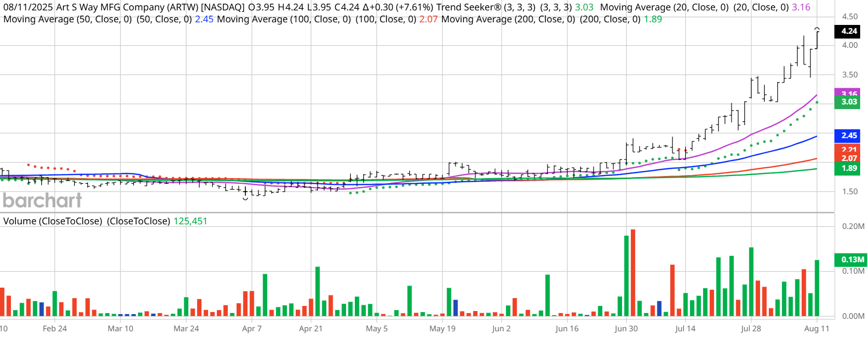Click the latest price bar near 4.24
868x337 pixels.
point(817,39)
